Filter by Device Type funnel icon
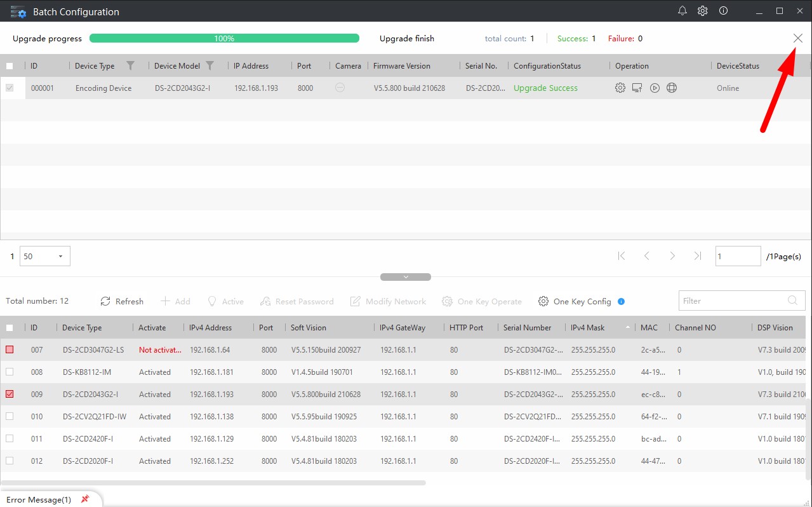Screen dimensions: 812x507 point(130,65)
